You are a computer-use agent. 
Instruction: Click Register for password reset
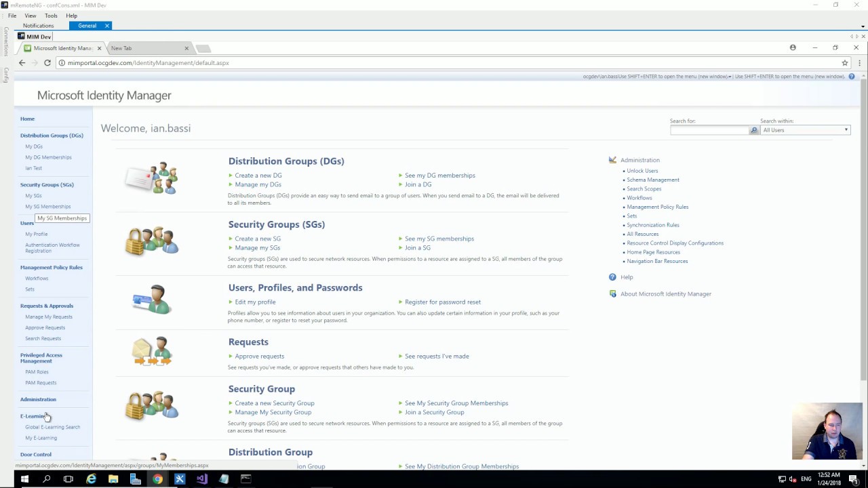pos(443,302)
